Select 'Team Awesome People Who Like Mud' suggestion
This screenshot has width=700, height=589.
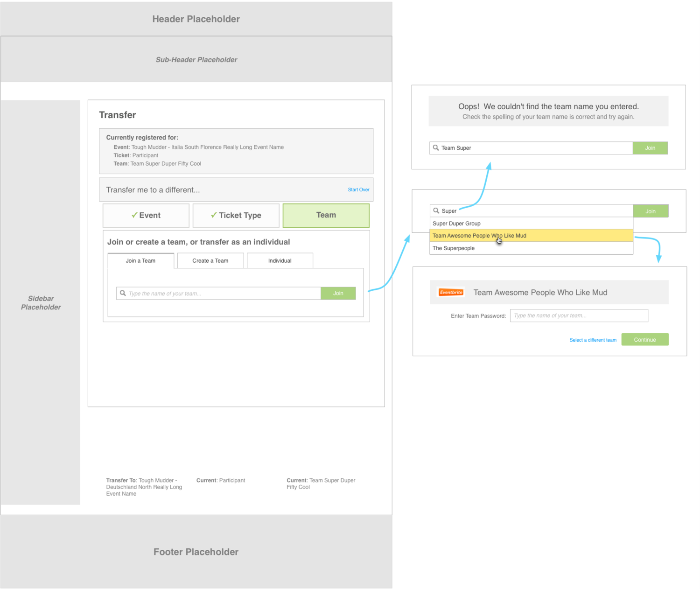(479, 235)
